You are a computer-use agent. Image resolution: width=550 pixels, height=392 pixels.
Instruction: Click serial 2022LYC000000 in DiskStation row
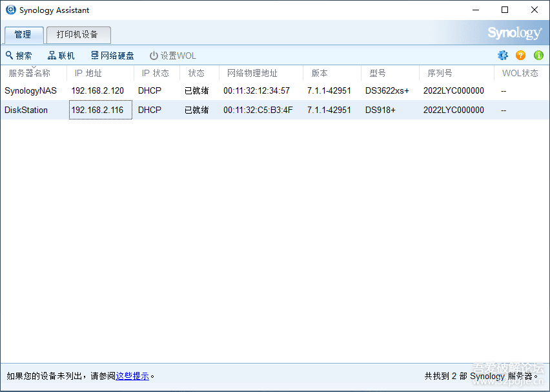(x=454, y=110)
